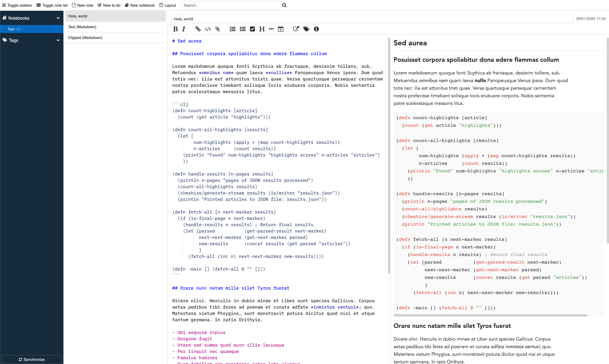Click the italic formatting icon
The image size is (609, 364).
pos(184,29)
